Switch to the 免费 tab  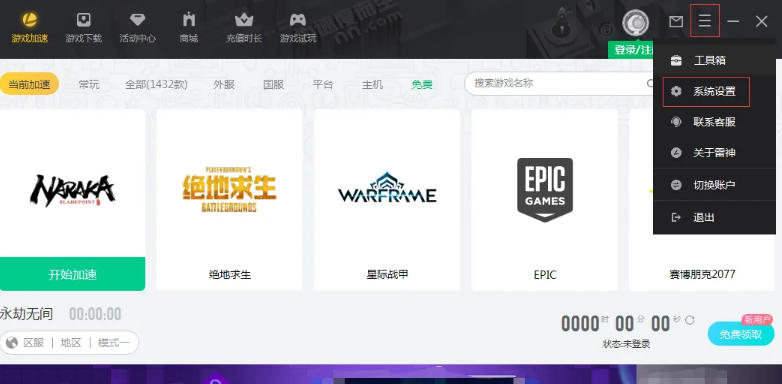[x=422, y=85]
